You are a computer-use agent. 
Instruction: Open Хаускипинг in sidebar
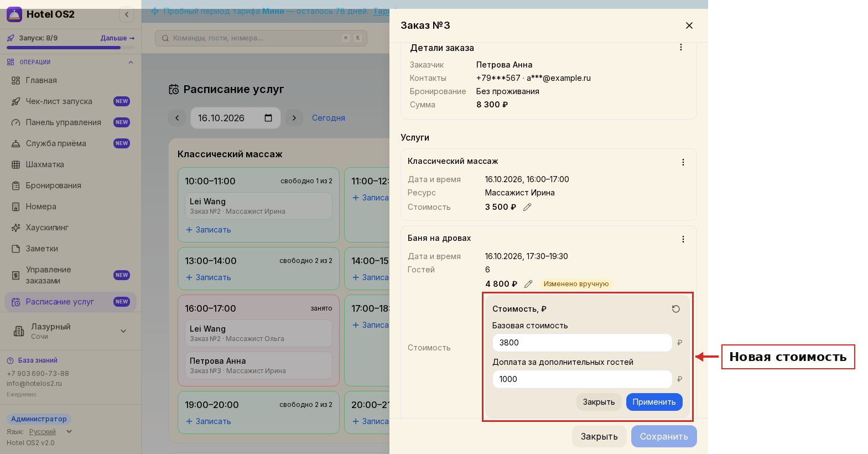coord(70,228)
